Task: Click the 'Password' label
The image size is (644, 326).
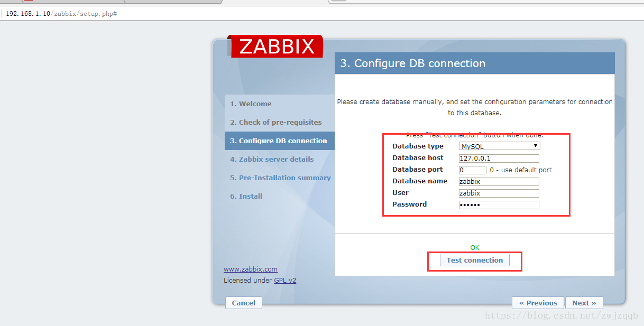Action: tap(409, 204)
